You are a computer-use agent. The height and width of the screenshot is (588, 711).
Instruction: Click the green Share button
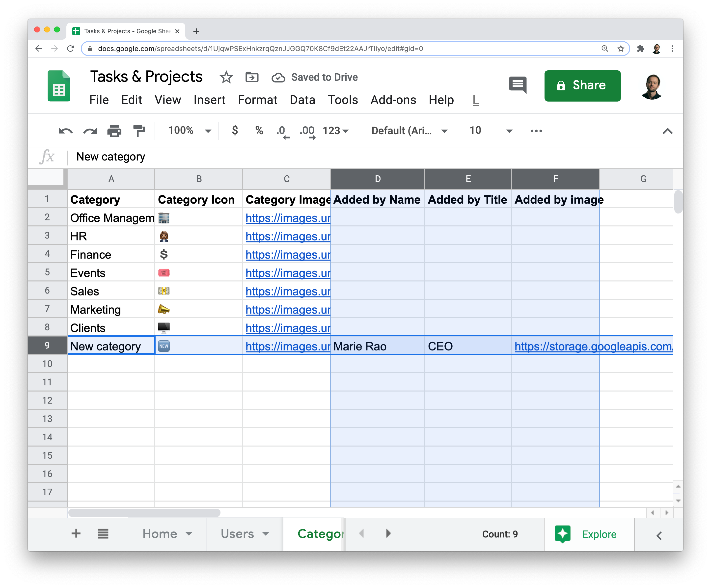pyautogui.click(x=582, y=85)
